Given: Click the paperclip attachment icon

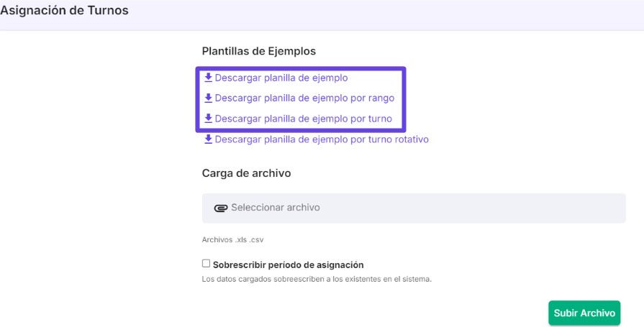Looking at the screenshot, I should tap(221, 208).
